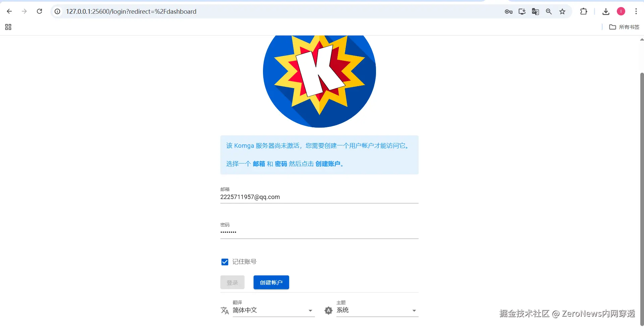Click the scrollbar up arrow
Viewport: 644px width, 327px height.
(x=642, y=40)
